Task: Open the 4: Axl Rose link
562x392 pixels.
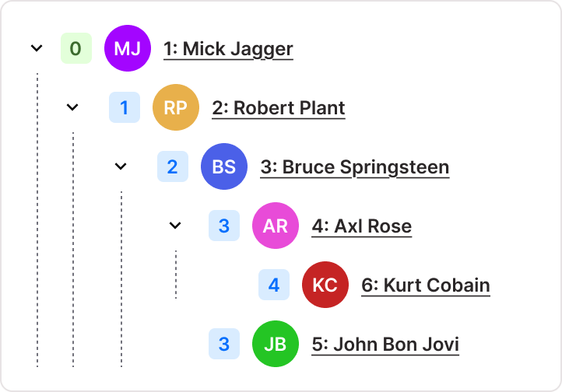Action: (x=361, y=226)
